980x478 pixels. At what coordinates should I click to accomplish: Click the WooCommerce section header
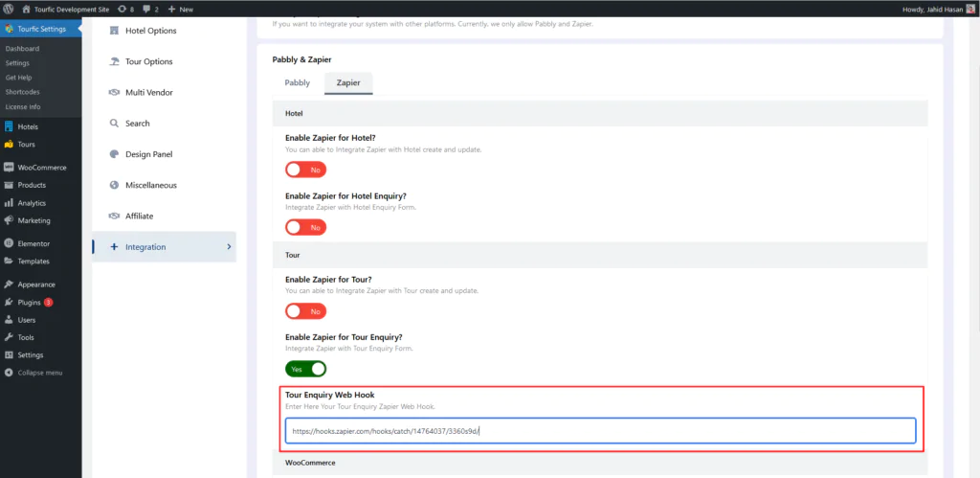tap(600, 463)
